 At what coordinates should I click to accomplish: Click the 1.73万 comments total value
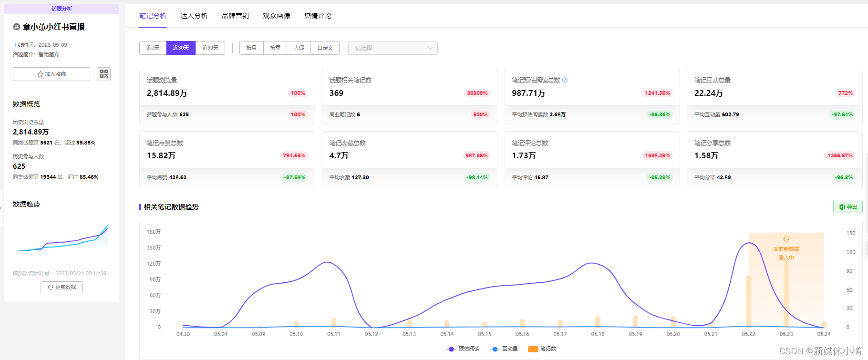coord(524,155)
